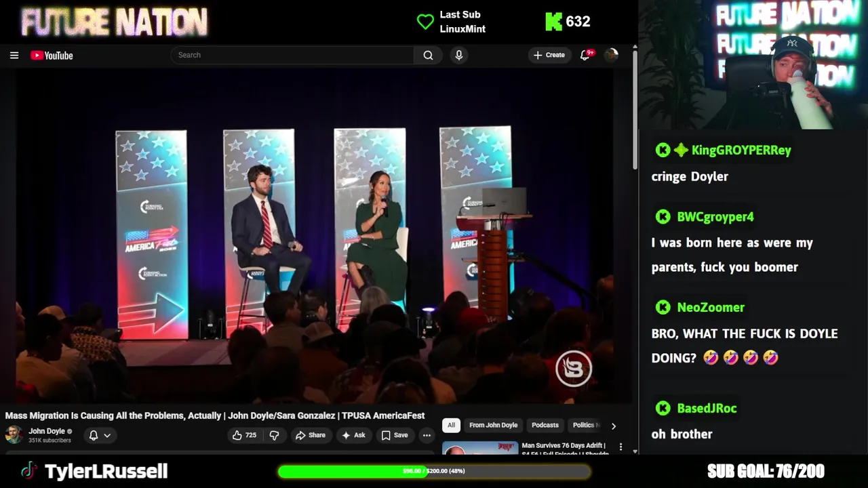Open John Doyle channel name link

(x=47, y=431)
